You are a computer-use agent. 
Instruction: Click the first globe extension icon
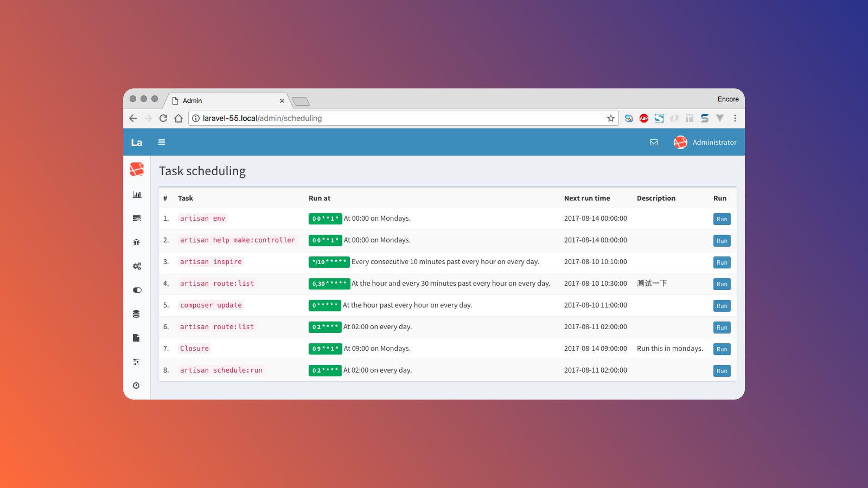(x=628, y=118)
